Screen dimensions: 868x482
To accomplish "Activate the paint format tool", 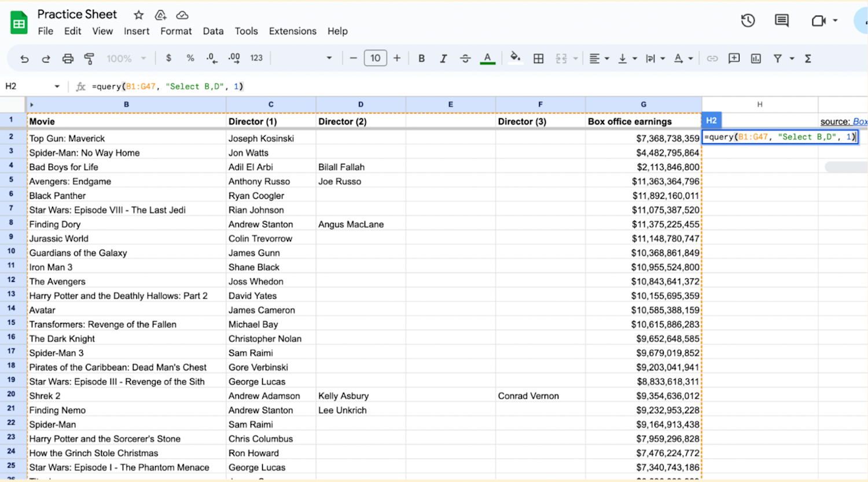I will [89, 58].
